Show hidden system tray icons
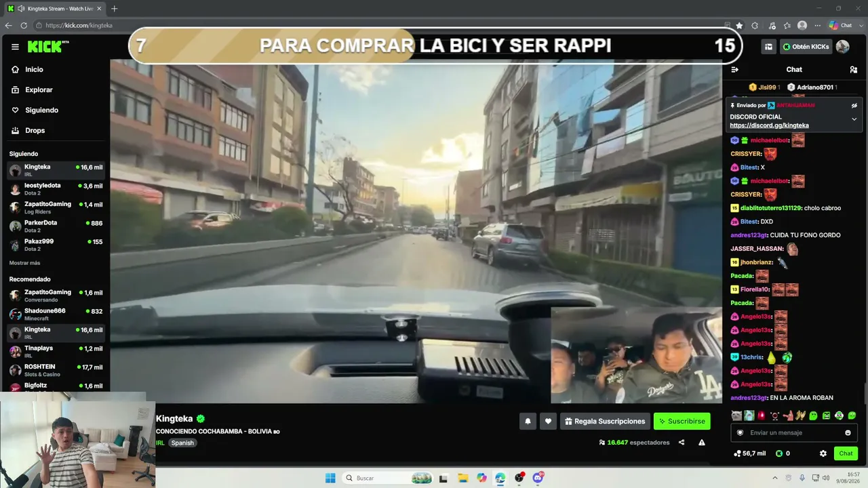 coord(775,478)
